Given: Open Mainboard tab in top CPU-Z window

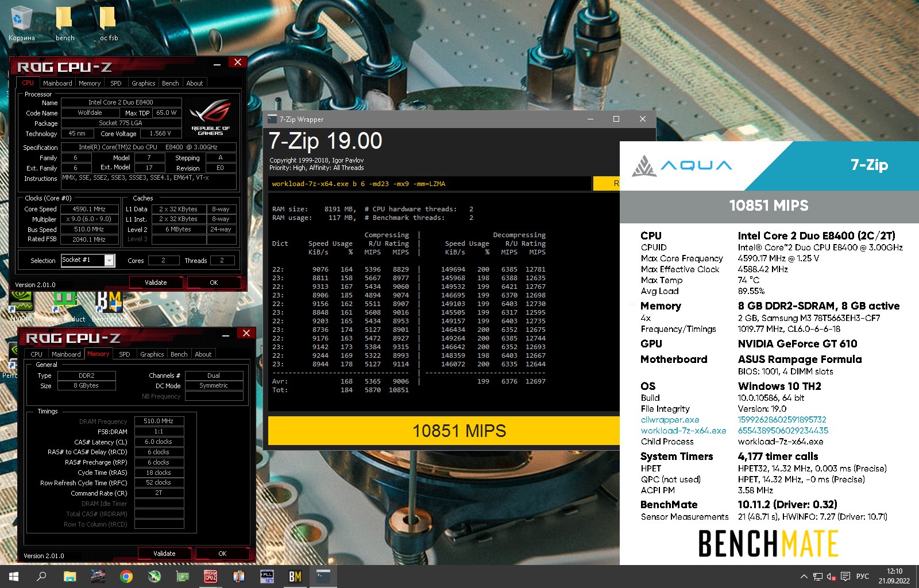Looking at the screenshot, I should coord(57,83).
